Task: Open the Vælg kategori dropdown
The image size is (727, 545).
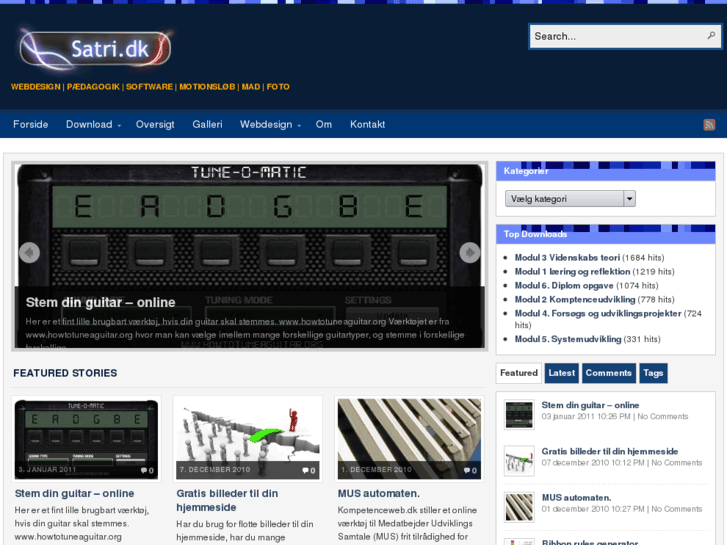Action: click(x=570, y=199)
